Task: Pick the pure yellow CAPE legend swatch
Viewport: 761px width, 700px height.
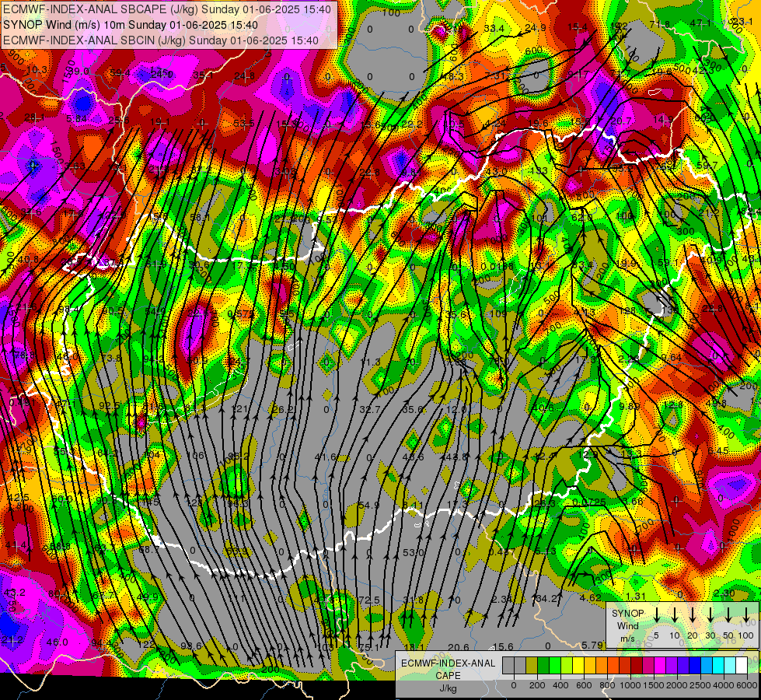Action: click(x=578, y=666)
